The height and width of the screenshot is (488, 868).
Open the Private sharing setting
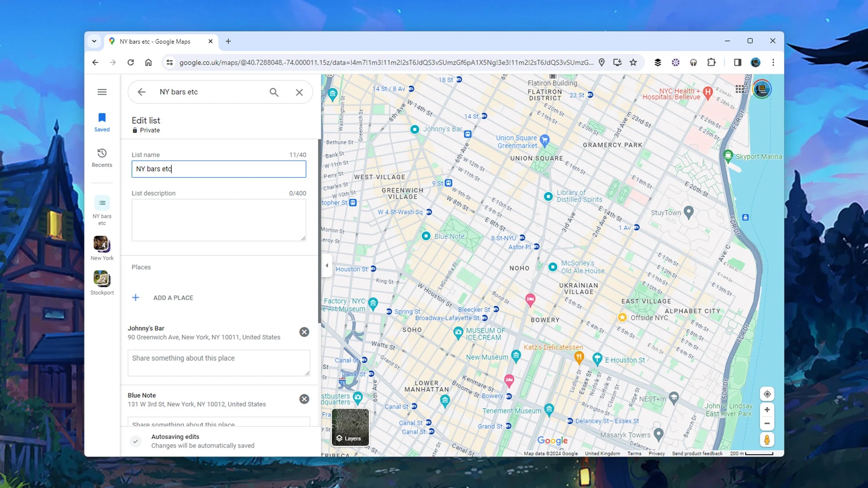pos(146,130)
